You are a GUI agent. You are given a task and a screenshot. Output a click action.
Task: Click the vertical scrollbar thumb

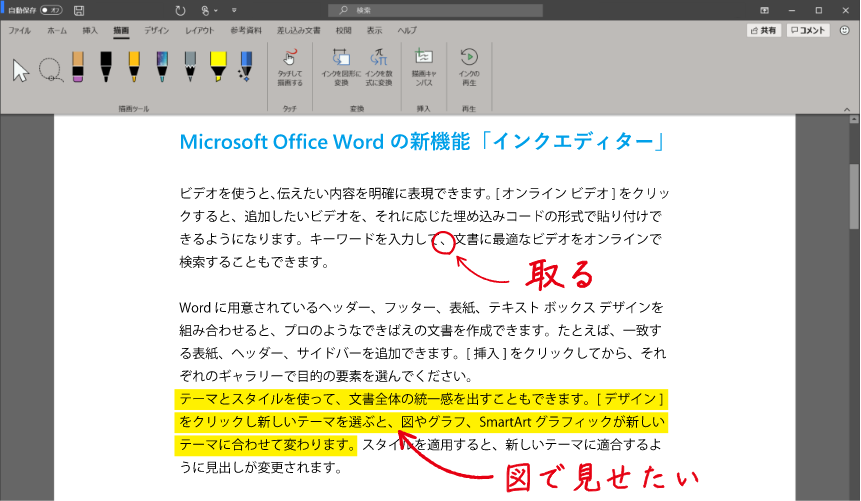[x=854, y=196]
